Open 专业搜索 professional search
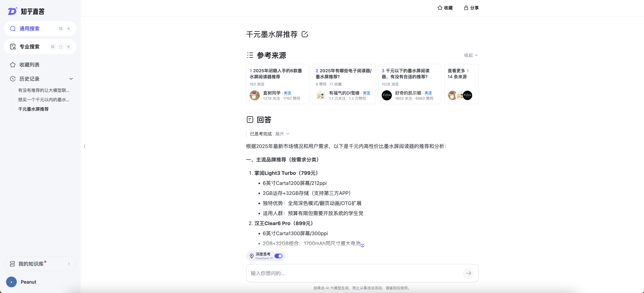 click(40, 47)
